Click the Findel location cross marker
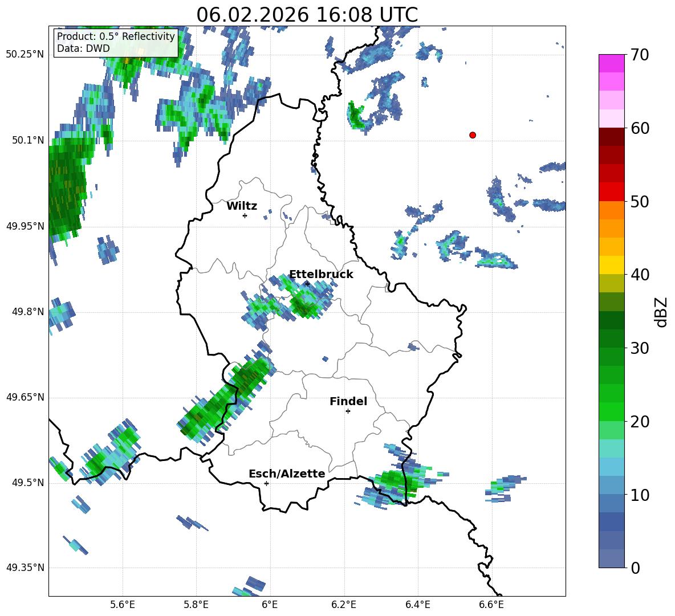 tap(348, 411)
